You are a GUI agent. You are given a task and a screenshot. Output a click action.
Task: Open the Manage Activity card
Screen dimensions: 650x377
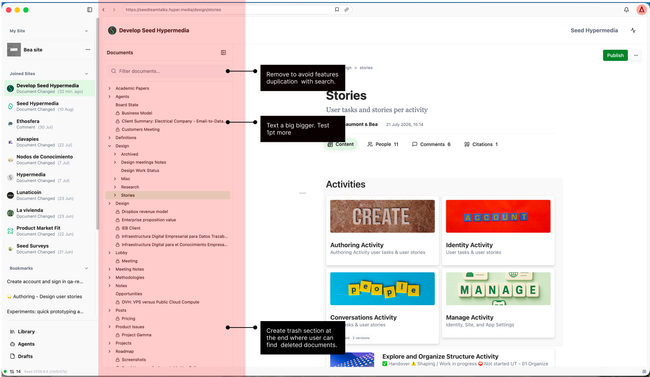[498, 303]
